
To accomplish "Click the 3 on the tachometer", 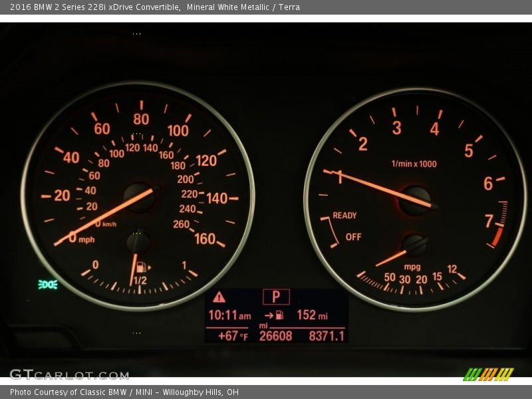I will tap(396, 128).
